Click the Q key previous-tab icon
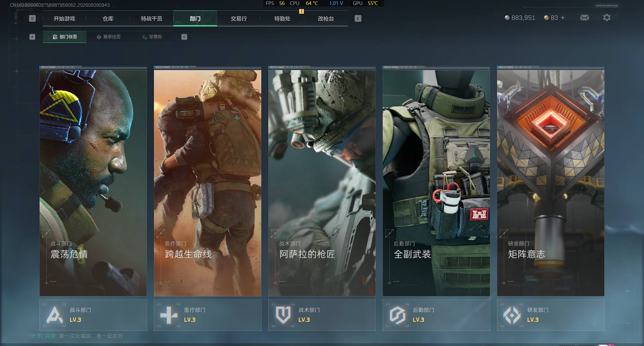The width and height of the screenshot is (644, 346). pyautogui.click(x=32, y=18)
